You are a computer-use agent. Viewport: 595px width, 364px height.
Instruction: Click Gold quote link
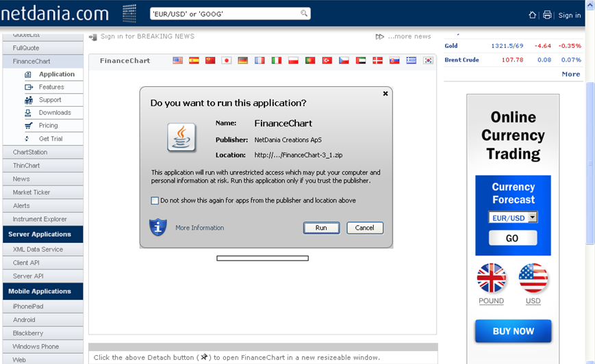(451, 46)
